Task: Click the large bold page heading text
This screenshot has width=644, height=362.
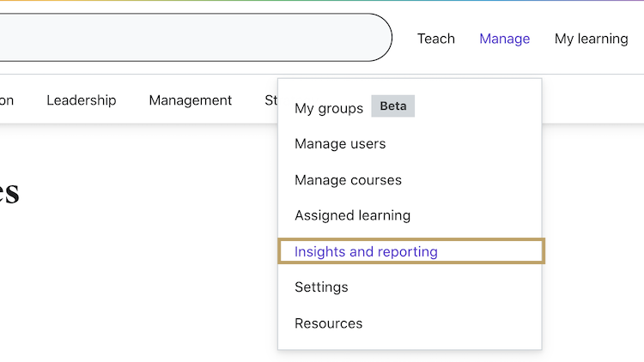Action: coord(9,192)
